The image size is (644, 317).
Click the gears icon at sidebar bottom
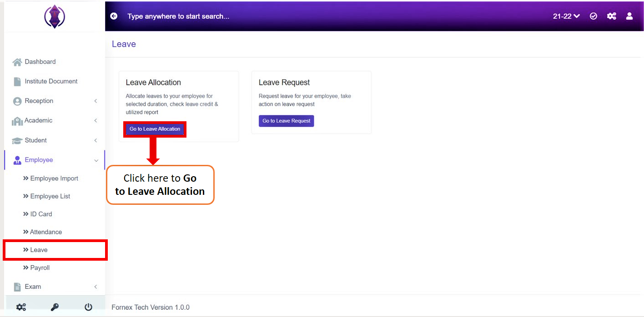pos(21,307)
